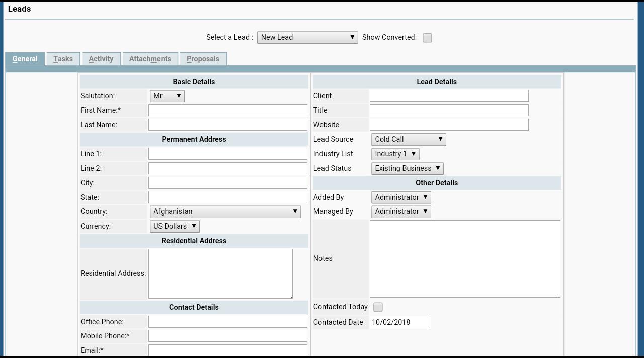Viewport: 644px width, 358px height.
Task: Tick the Contacted Today checkbox
Action: pos(378,307)
